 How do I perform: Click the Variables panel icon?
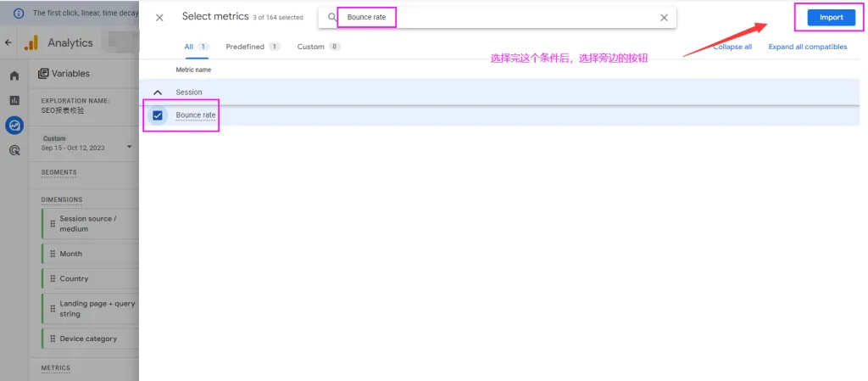pyautogui.click(x=43, y=74)
